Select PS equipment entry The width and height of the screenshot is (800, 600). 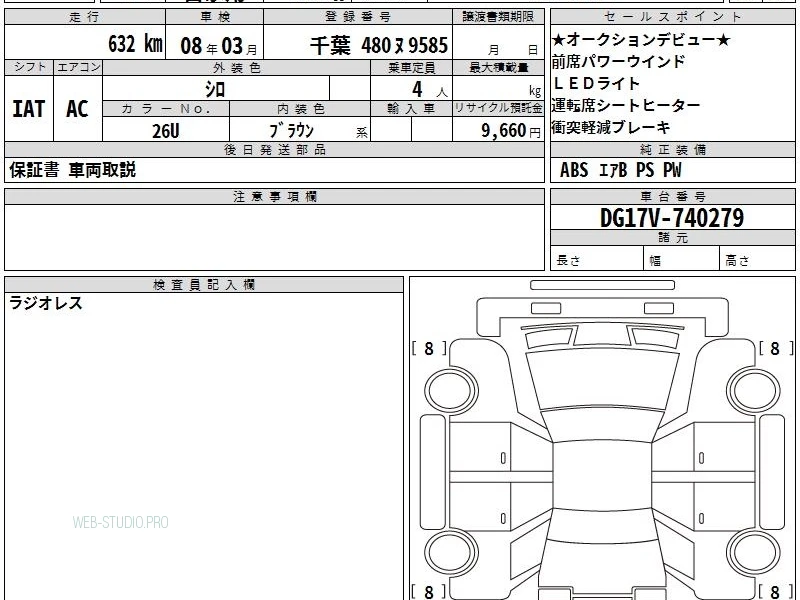click(x=645, y=170)
